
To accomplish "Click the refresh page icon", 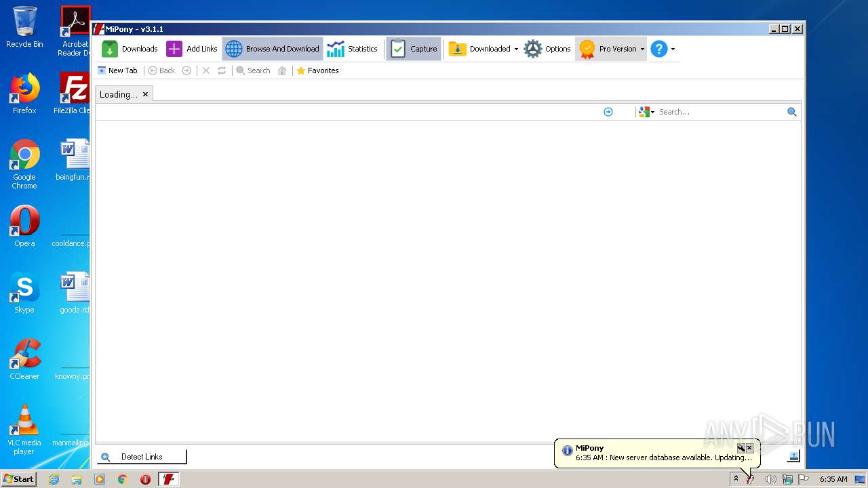I will pyautogui.click(x=222, y=70).
